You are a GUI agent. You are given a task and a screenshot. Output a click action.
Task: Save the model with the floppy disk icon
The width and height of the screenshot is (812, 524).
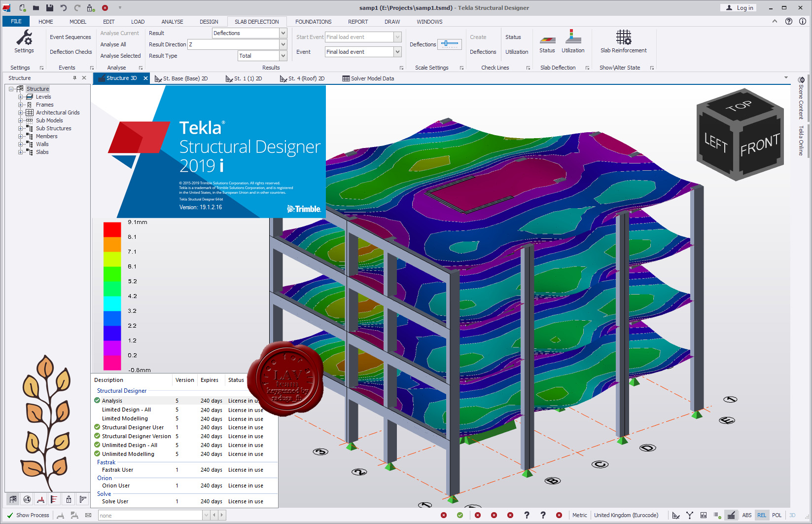tap(50, 8)
